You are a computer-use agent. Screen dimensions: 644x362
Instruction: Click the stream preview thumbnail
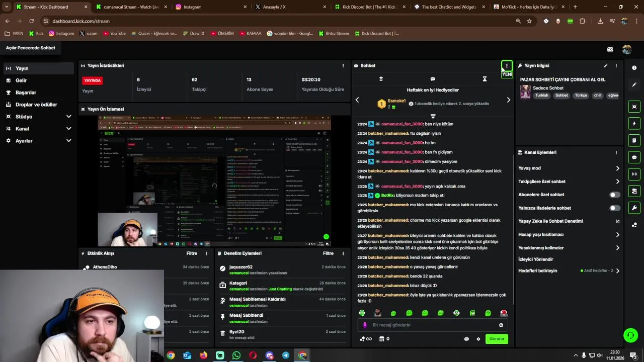(214, 180)
